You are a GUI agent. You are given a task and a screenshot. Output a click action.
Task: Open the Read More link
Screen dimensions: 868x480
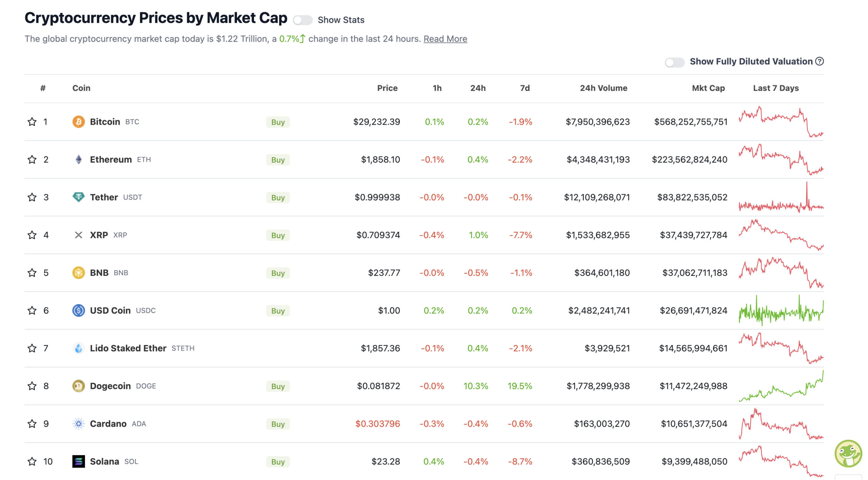(445, 39)
